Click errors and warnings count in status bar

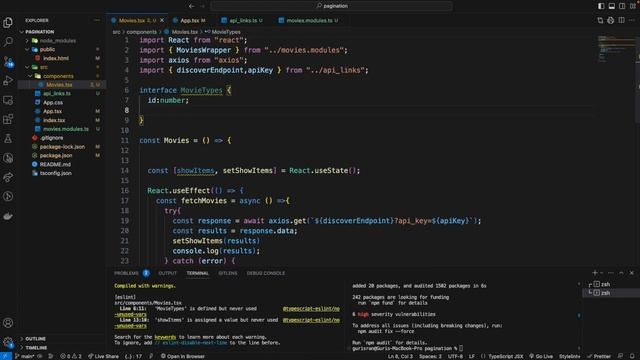(71, 356)
